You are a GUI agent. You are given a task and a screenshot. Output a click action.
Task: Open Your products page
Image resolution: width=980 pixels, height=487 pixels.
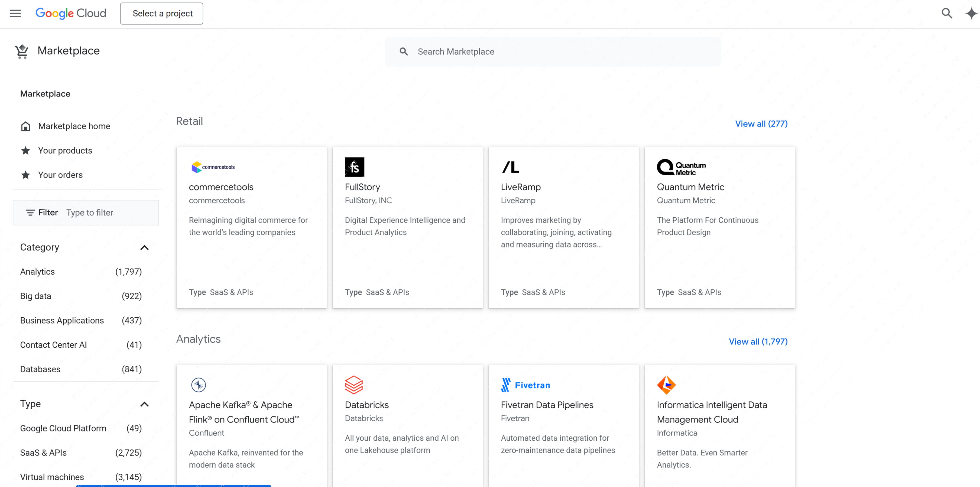(65, 150)
